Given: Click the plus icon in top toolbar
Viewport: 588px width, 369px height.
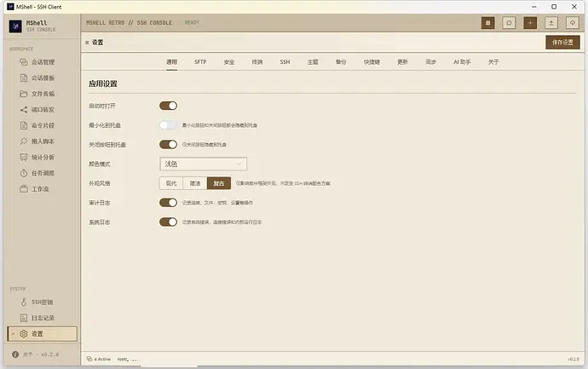Looking at the screenshot, I should point(530,23).
